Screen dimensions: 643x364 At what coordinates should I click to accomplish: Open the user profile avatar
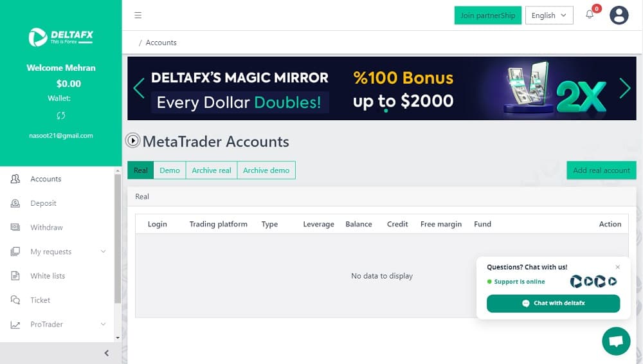coord(619,15)
